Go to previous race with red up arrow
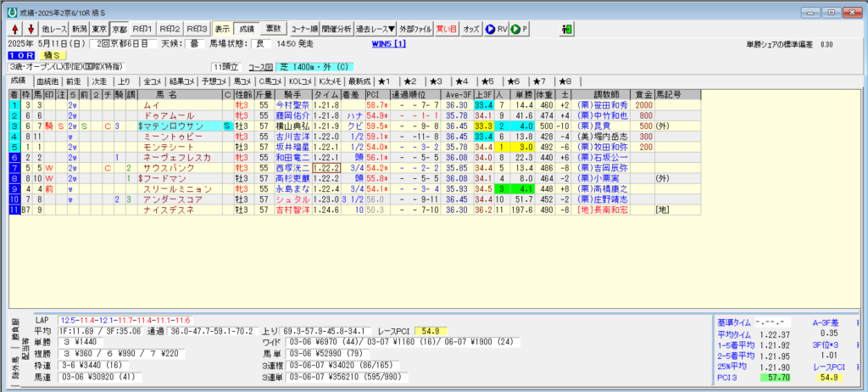 click(15, 29)
